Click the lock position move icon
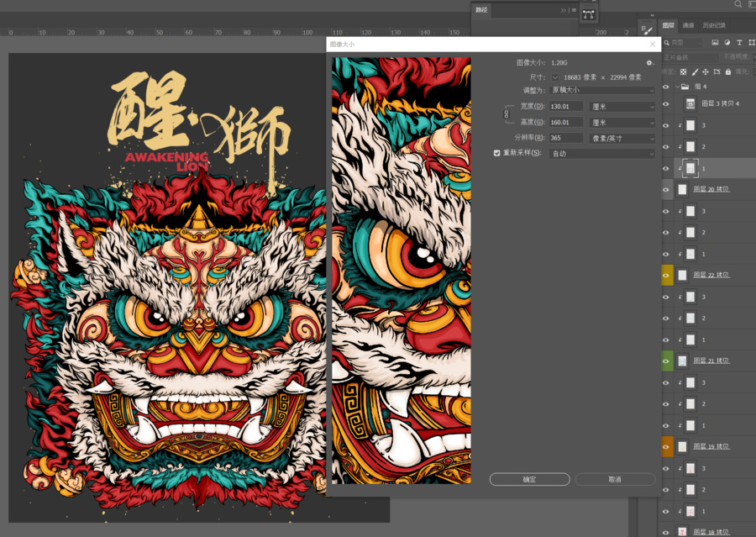The image size is (756, 537). (x=706, y=72)
